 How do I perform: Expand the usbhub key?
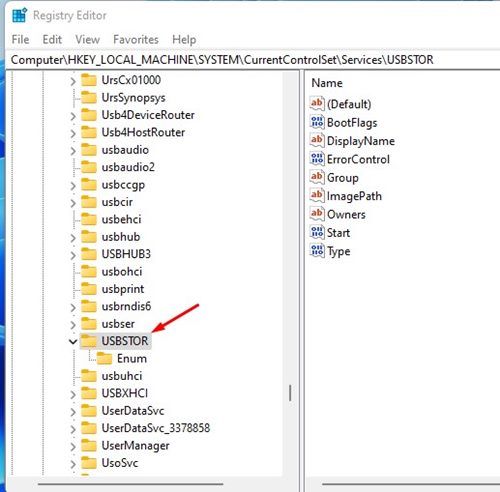tap(73, 237)
